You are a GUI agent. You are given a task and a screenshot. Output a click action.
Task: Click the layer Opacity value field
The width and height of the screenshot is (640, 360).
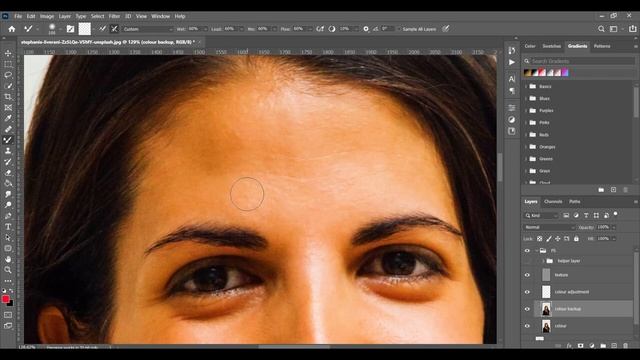coord(603,227)
